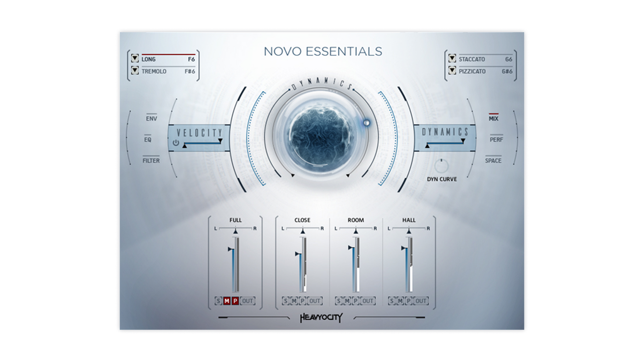This screenshot has height=362, width=644.
Task: Click the lower-right Dynamics ring range arrow
Action: click(348, 175)
